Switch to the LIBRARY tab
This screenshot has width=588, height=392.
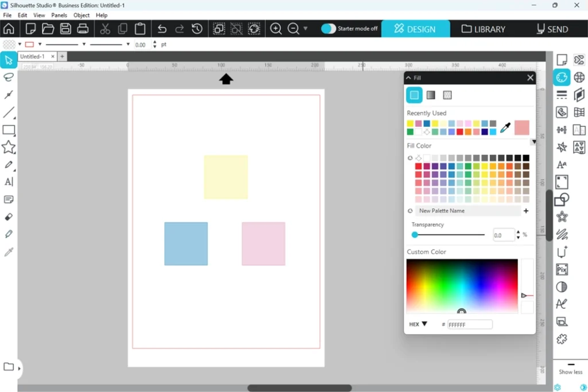coord(483,29)
